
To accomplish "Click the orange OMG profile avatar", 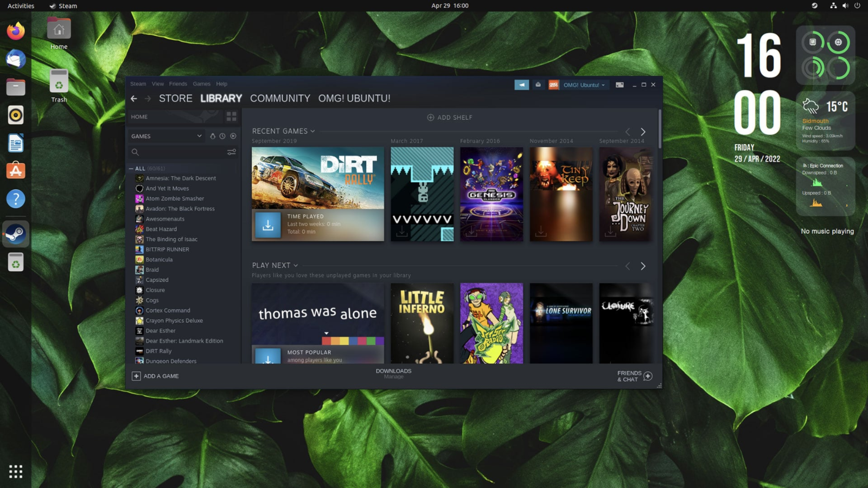I will tap(553, 85).
